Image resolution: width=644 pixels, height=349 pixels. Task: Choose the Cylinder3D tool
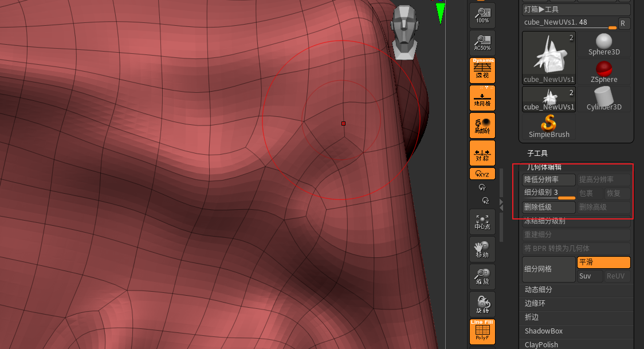pyautogui.click(x=604, y=99)
